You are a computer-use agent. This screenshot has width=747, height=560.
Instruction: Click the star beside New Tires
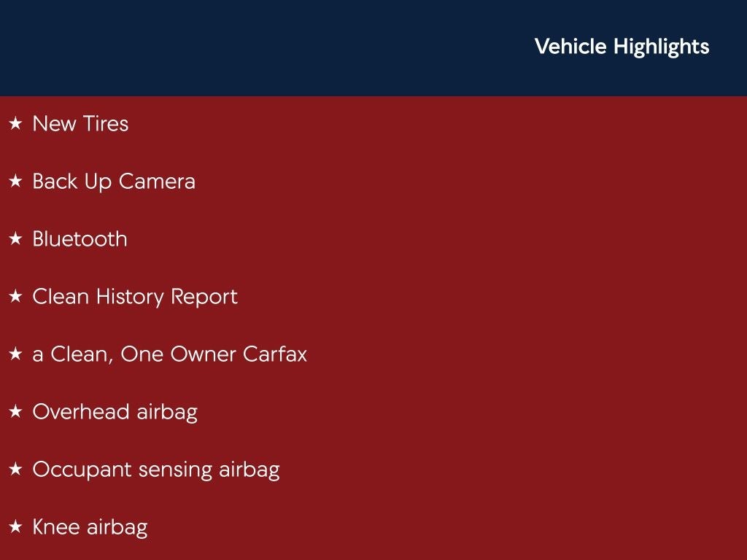click(15, 124)
